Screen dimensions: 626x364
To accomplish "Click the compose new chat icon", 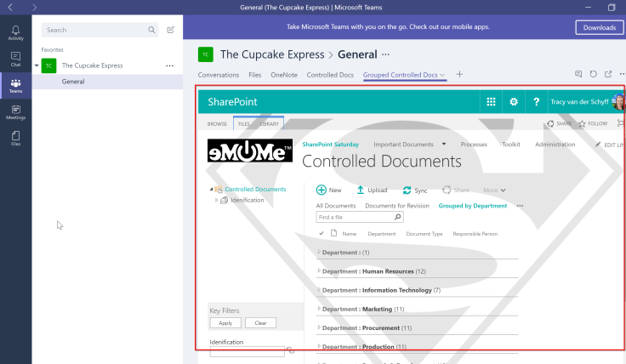I will click(x=171, y=30).
